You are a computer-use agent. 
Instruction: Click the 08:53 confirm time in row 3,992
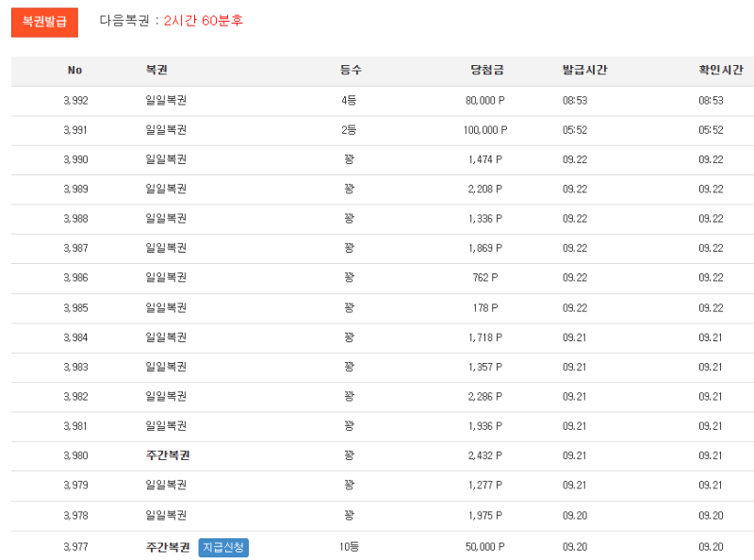coord(712,101)
